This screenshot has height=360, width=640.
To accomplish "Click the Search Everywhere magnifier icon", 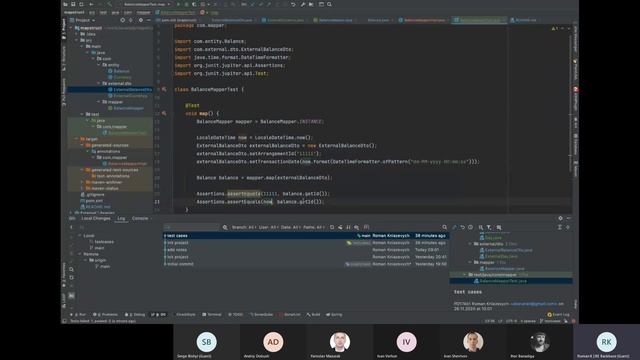I will [329, 4].
